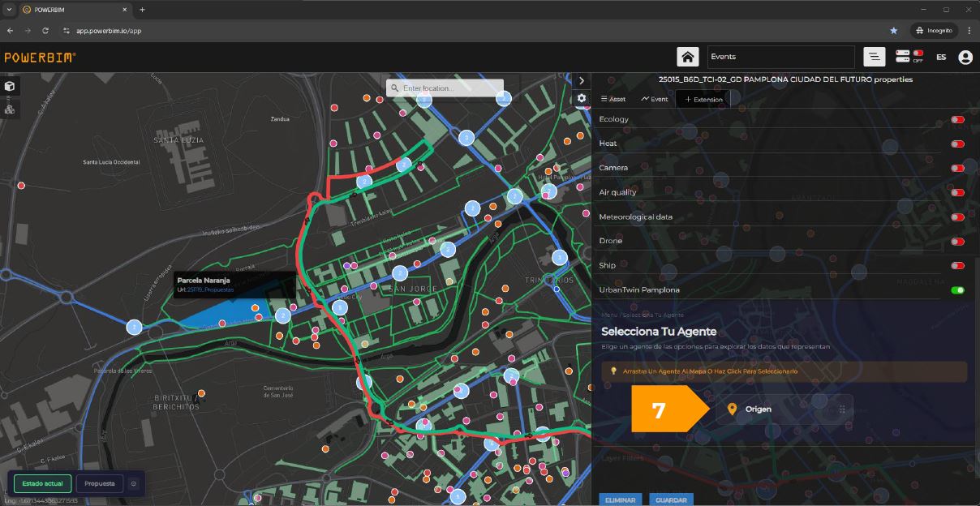980x506 pixels.
Task: Click the Meteorological data label
Action: click(635, 217)
